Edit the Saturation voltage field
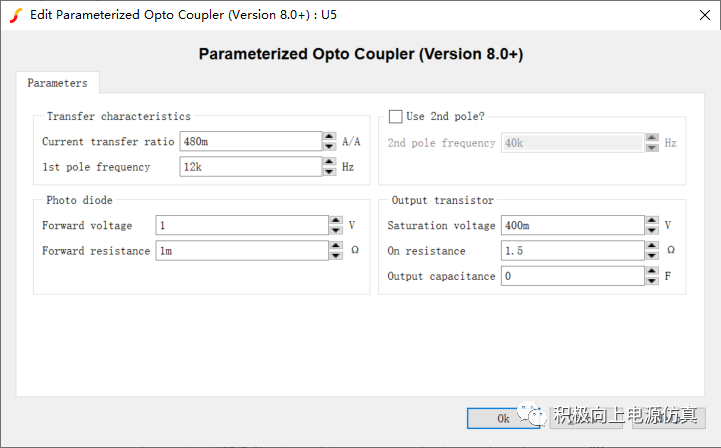The height and width of the screenshot is (448, 721). click(573, 226)
